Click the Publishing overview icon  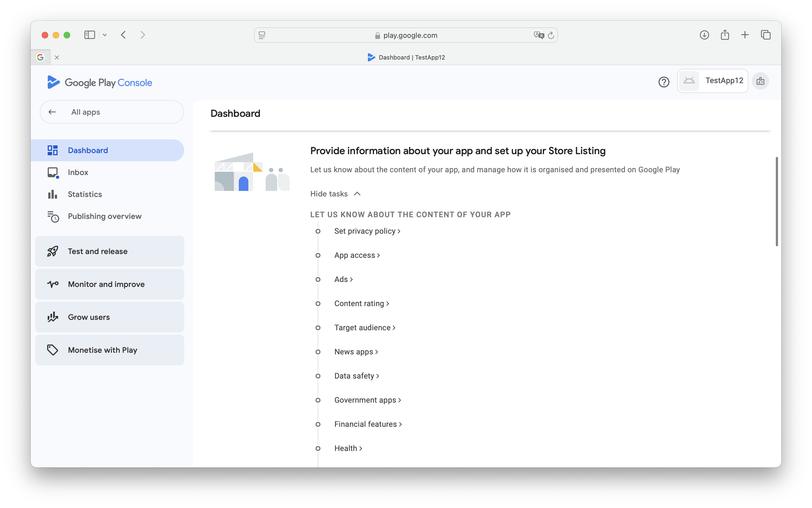pyautogui.click(x=53, y=216)
